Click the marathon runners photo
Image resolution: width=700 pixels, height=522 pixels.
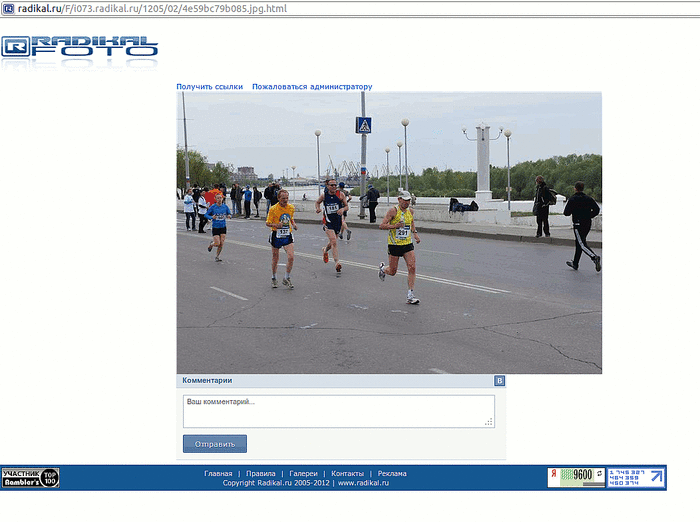(x=389, y=233)
